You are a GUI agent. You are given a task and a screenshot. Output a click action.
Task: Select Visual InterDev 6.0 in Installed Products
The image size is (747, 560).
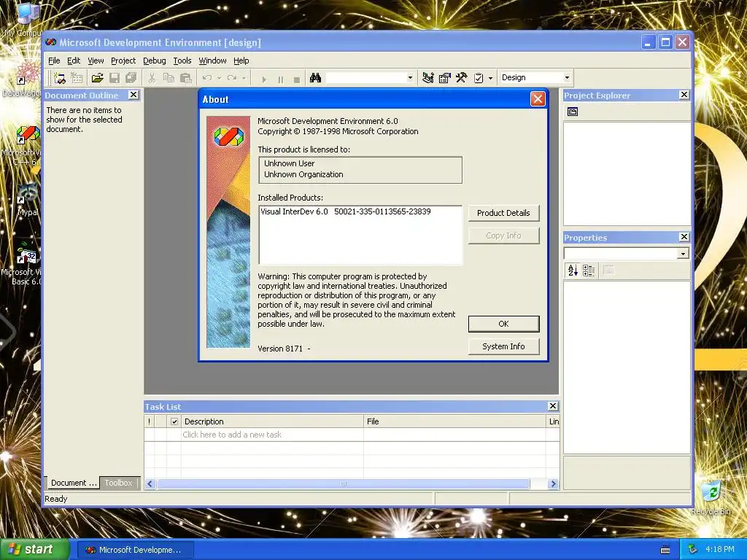tap(345, 212)
